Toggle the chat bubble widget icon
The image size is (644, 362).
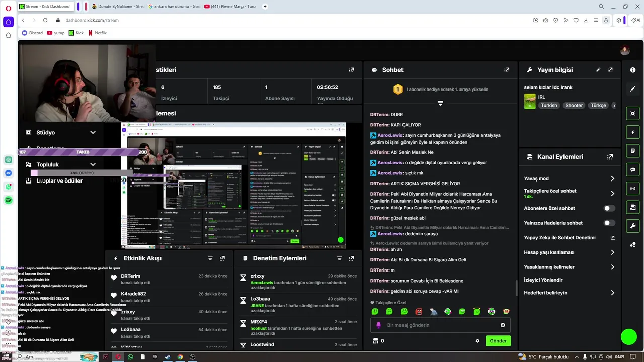click(x=633, y=170)
